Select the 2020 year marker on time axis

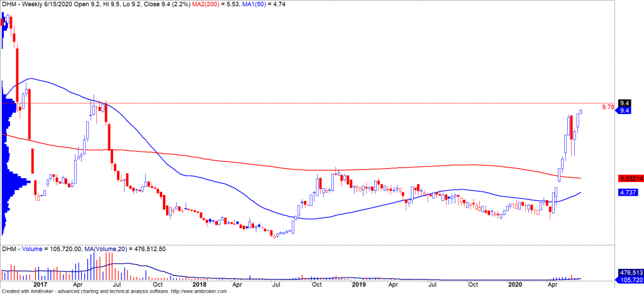point(515,285)
